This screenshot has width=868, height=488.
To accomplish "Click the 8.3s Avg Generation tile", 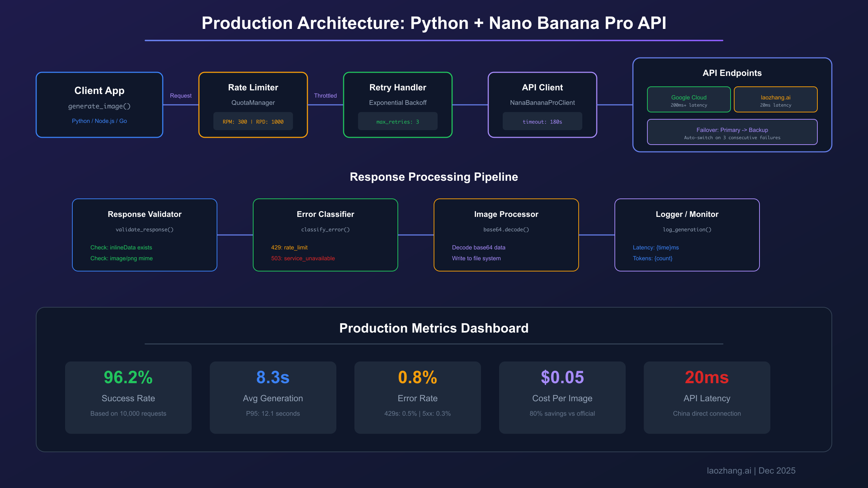I will (273, 398).
